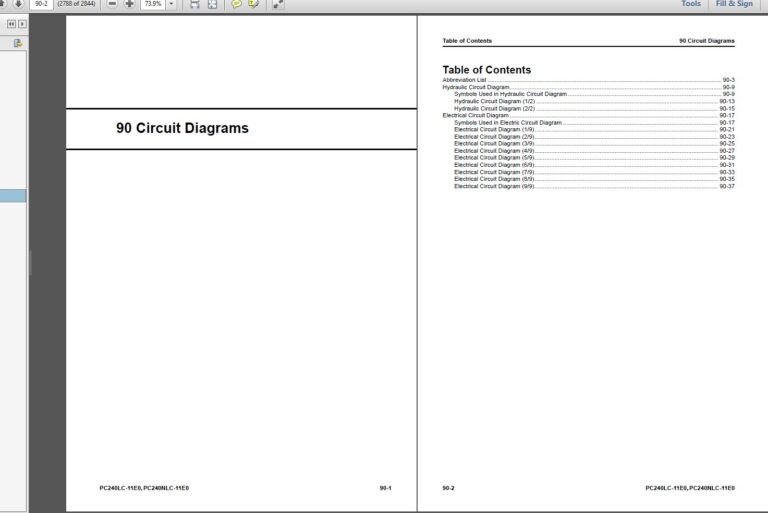Click the zoom percentage field 73.9%
Image resolution: width=768 pixels, height=513 pixels.
pos(153,4)
